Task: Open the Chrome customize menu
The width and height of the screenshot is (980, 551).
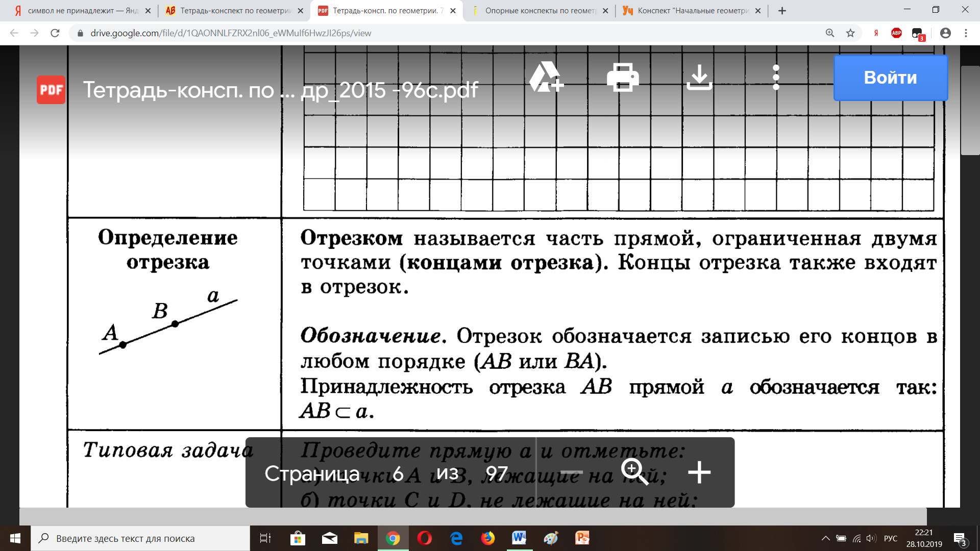Action: point(966,33)
